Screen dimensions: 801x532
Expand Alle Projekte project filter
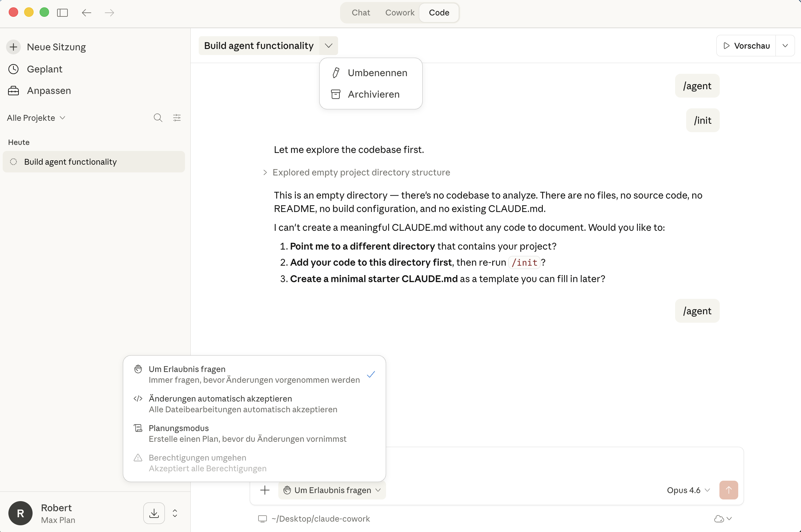(36, 118)
